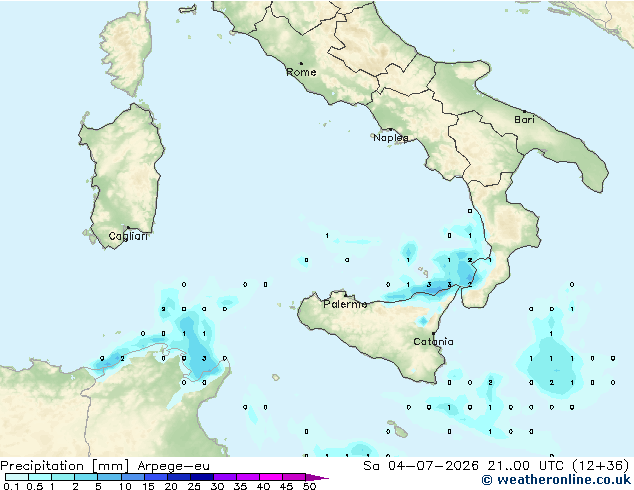The height and width of the screenshot is (490, 634).
Task: Click the Bari city label
Action: pos(524,119)
